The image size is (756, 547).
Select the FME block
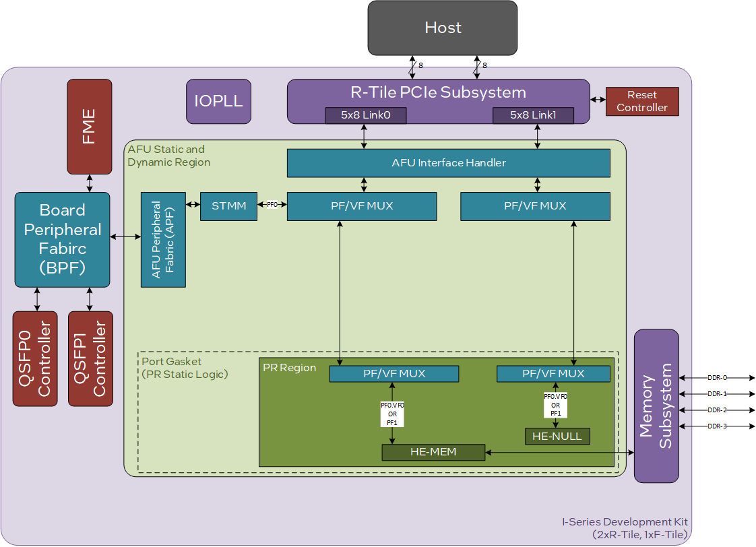[x=90, y=126]
